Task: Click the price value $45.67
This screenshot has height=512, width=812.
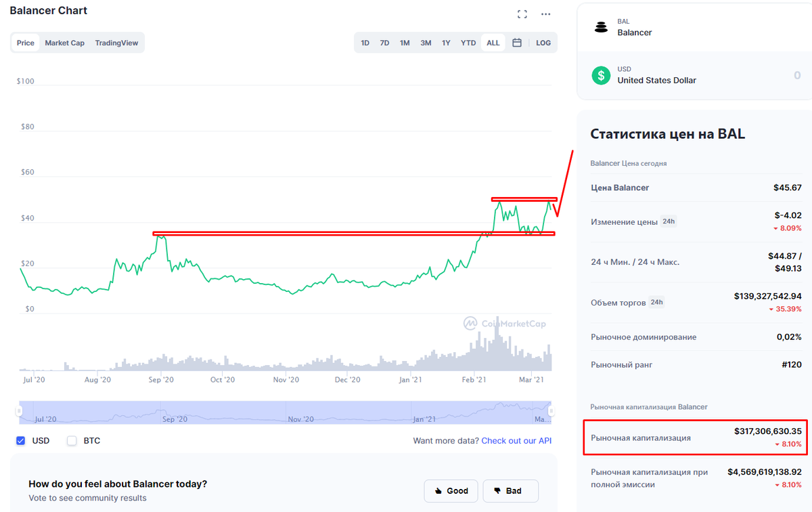Action: (788, 188)
